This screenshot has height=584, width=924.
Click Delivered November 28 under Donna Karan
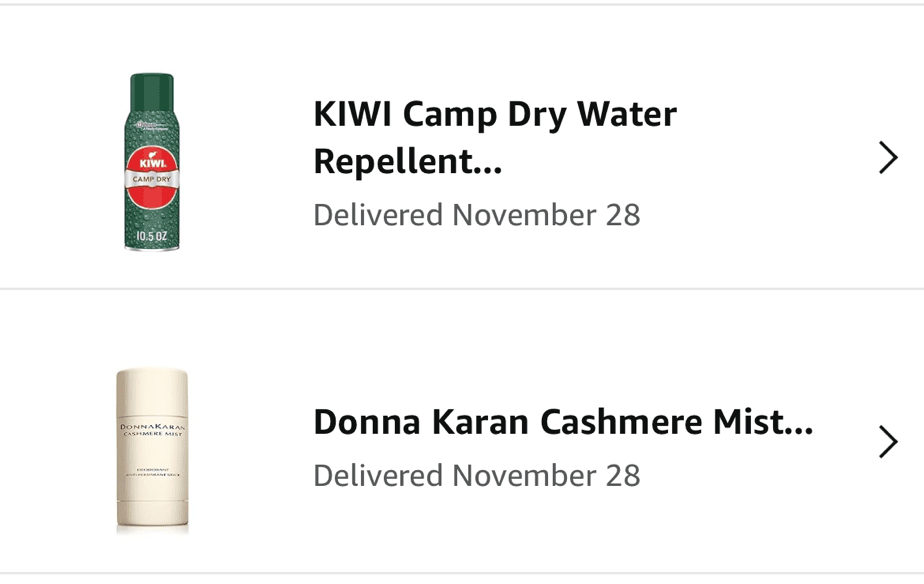476,474
